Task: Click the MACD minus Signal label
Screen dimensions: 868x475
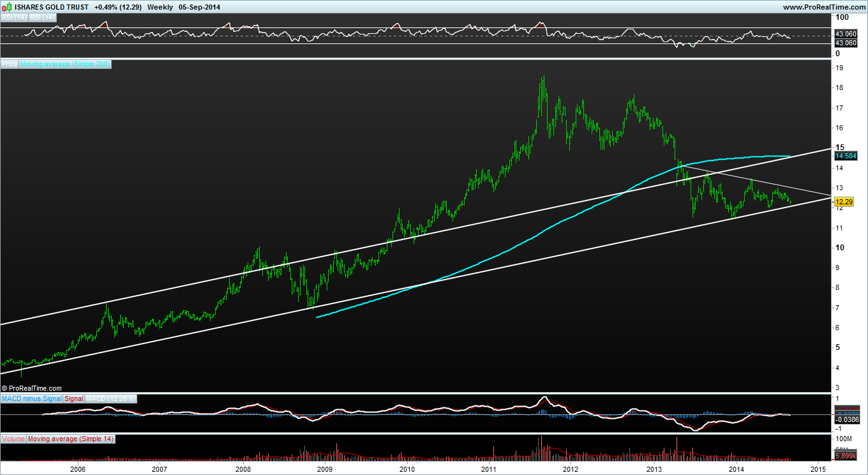Action: pyautogui.click(x=32, y=398)
